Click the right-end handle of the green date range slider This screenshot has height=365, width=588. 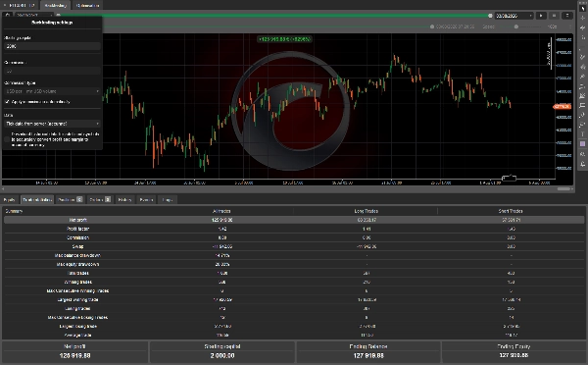(x=490, y=16)
